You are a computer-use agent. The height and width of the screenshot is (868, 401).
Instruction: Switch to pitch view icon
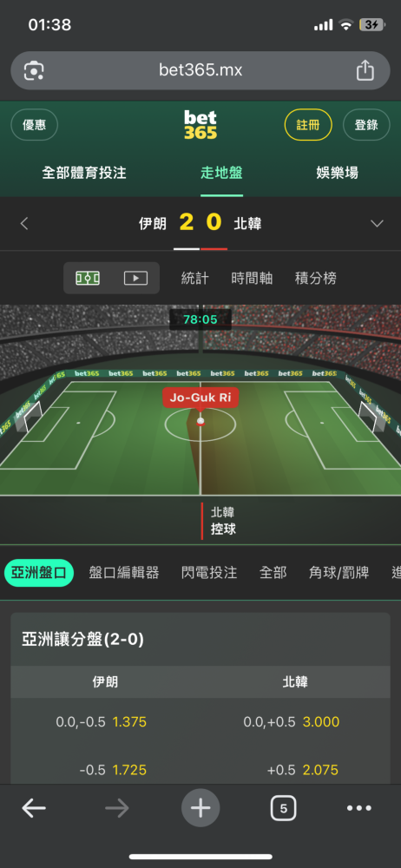[88, 278]
